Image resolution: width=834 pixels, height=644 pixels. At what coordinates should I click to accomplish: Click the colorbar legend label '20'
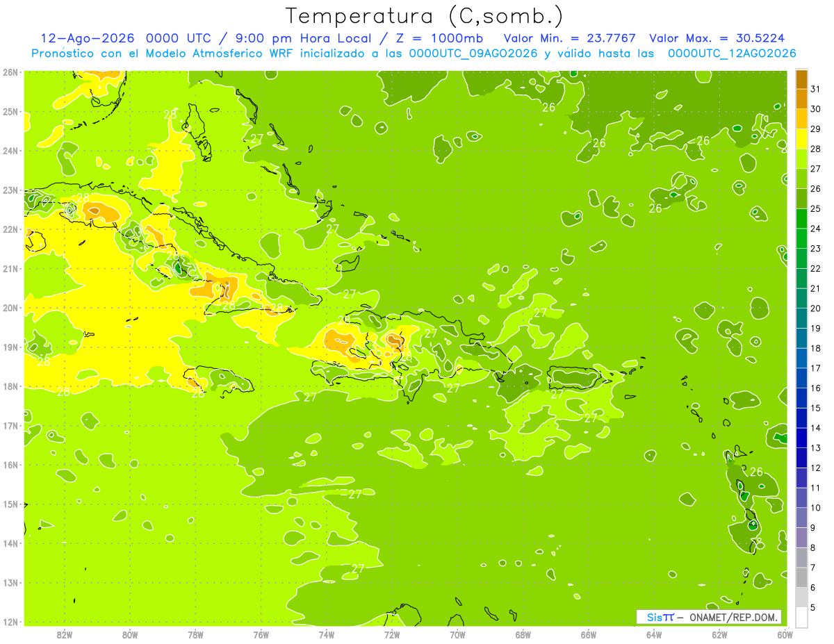(x=815, y=308)
